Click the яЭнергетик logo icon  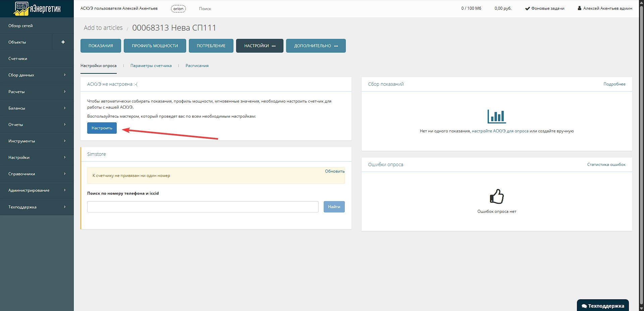click(x=21, y=9)
